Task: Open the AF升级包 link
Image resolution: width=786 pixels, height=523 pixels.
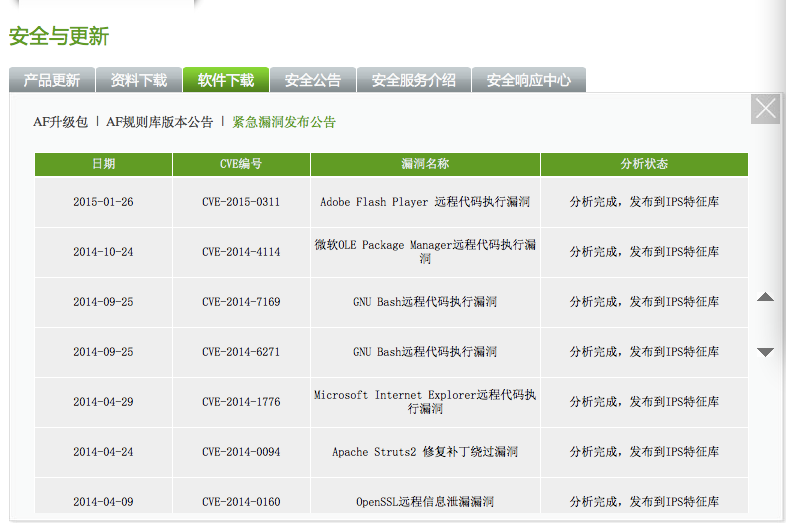Action: 60,122
